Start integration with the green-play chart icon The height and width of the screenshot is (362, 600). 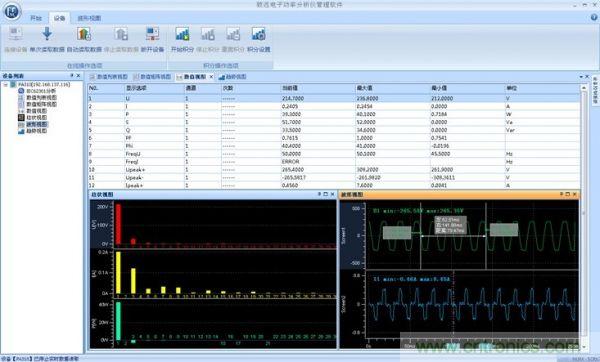coord(182,34)
